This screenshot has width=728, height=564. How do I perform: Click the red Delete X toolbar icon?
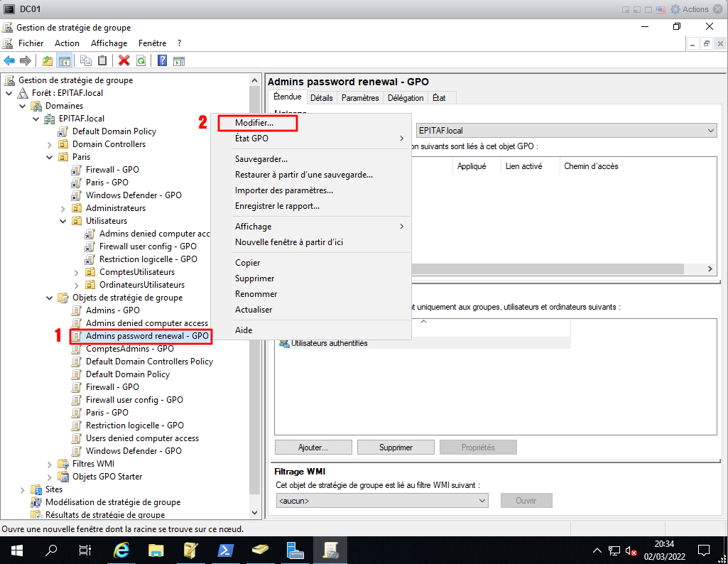pyautogui.click(x=124, y=61)
